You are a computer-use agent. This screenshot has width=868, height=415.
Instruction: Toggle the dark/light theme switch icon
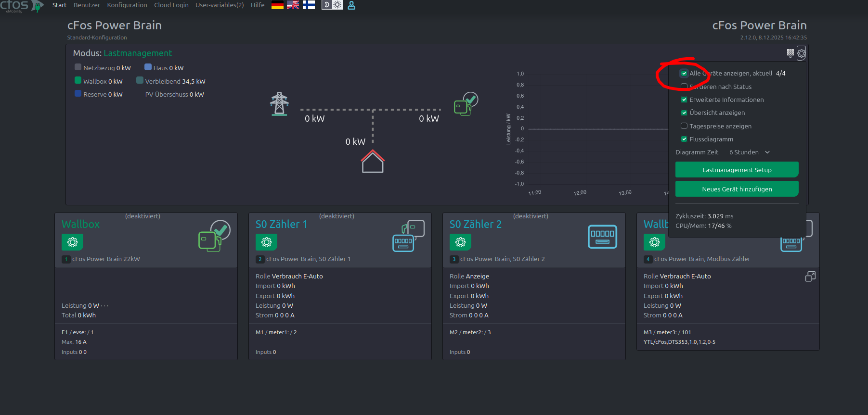click(x=332, y=5)
